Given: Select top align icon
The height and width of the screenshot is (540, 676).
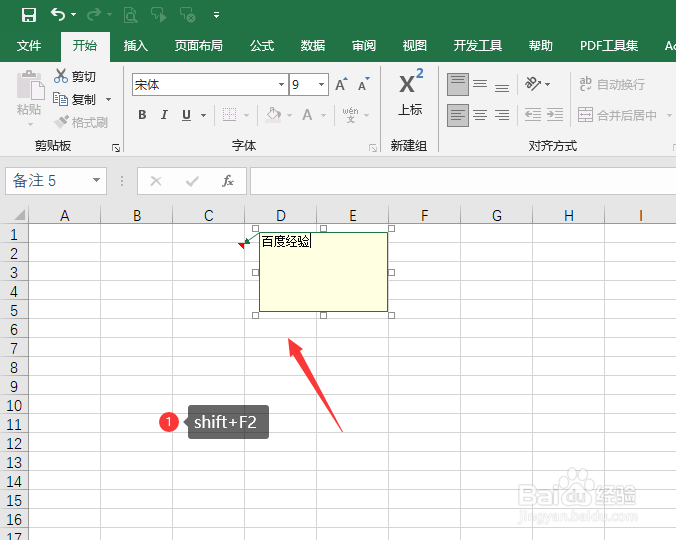Looking at the screenshot, I should (x=458, y=84).
